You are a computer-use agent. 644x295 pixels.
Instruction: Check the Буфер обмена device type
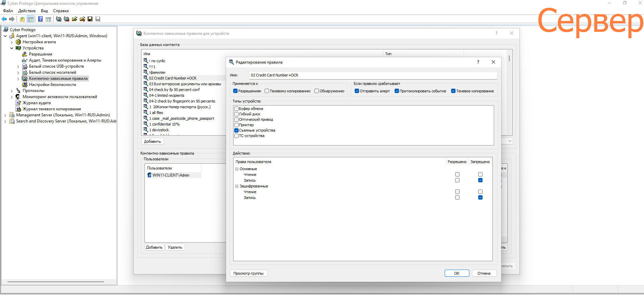pyautogui.click(x=237, y=109)
